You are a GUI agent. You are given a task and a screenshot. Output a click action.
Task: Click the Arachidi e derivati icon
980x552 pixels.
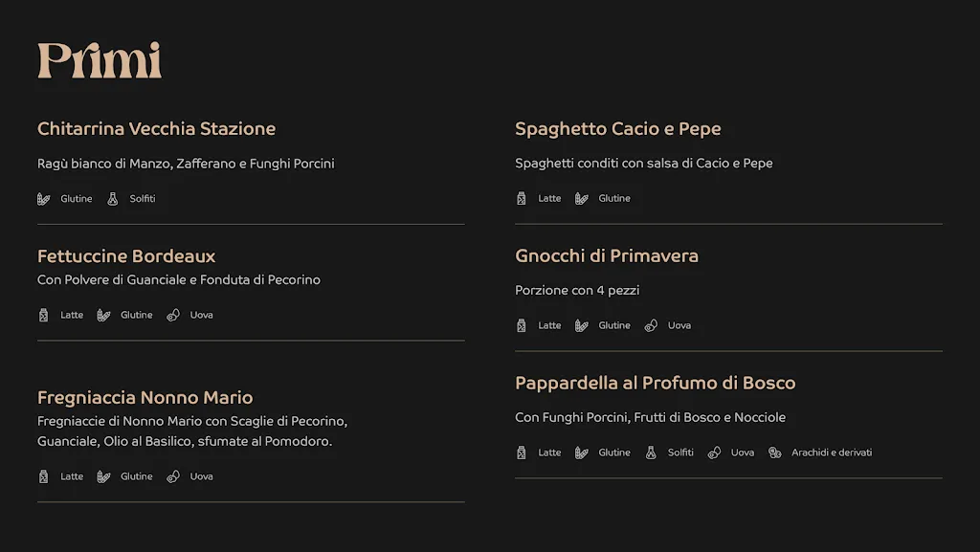(x=774, y=453)
